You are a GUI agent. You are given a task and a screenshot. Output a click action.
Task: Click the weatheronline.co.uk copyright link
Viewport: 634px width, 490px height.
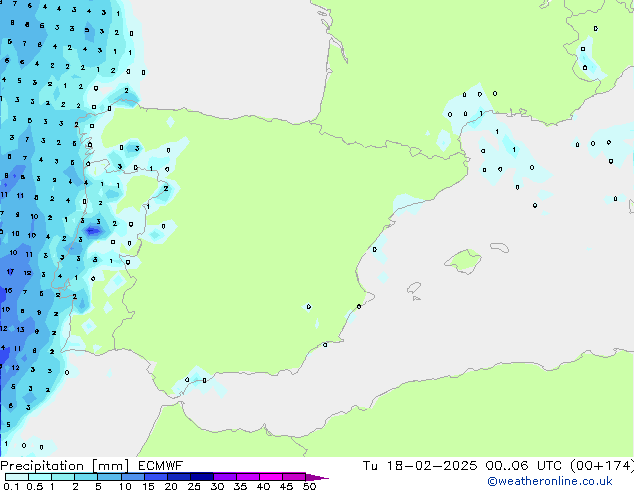point(563,481)
